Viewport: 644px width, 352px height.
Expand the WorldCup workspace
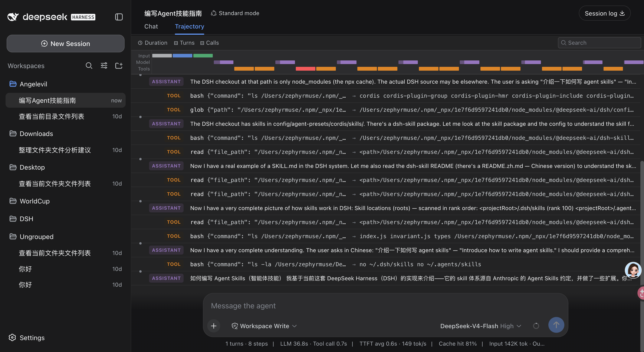[34, 201]
